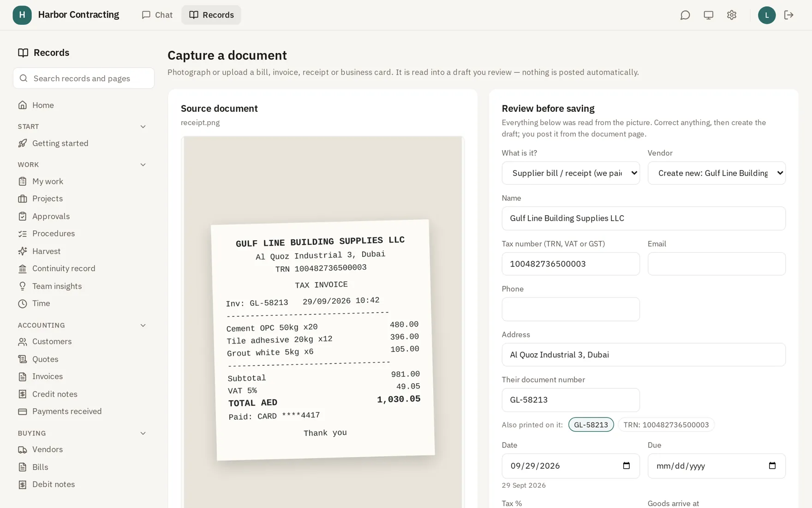Click the Continuity record bank icon
The width and height of the screenshot is (812, 508).
tap(23, 268)
